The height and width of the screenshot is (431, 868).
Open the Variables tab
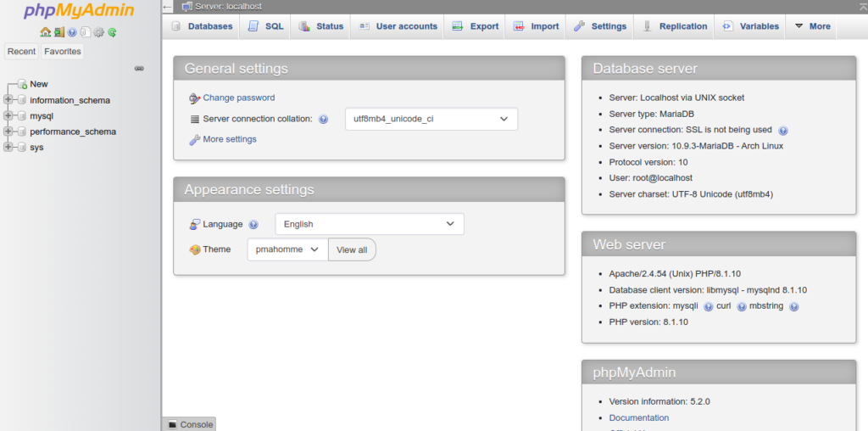tap(751, 26)
